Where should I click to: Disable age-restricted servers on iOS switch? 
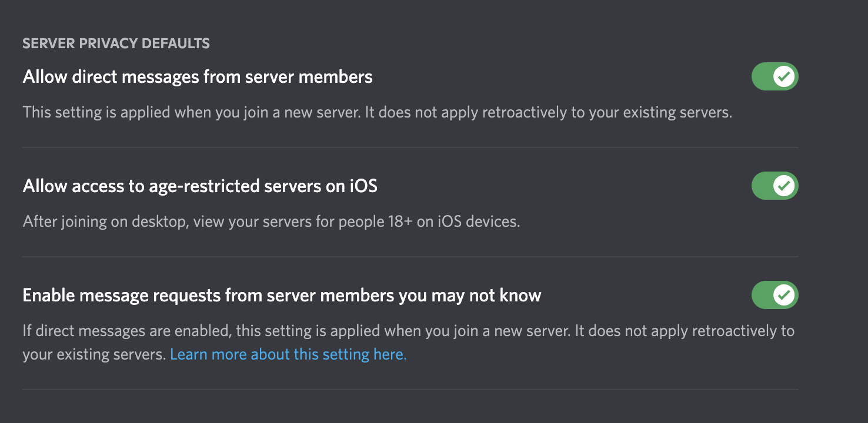pyautogui.click(x=774, y=186)
